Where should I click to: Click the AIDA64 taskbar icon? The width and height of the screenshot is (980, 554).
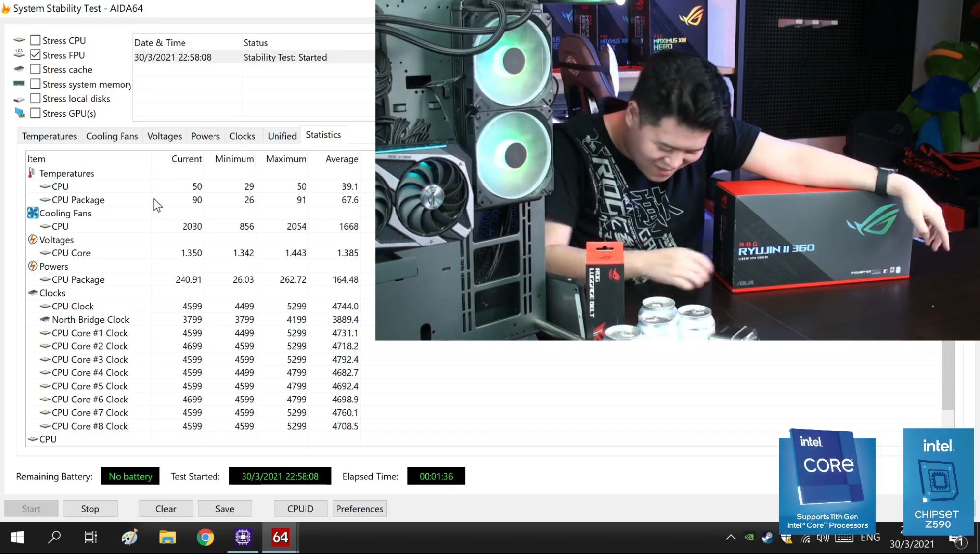pyautogui.click(x=280, y=537)
